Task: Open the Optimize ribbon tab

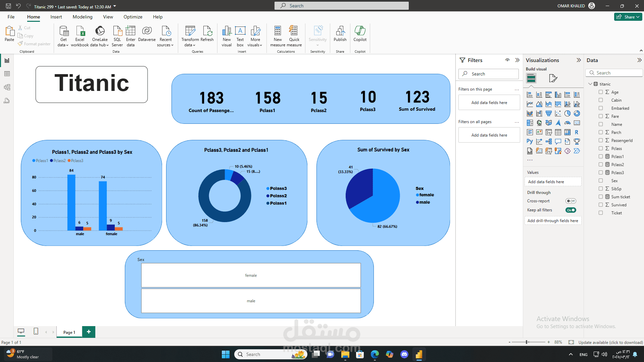Action: [133, 17]
